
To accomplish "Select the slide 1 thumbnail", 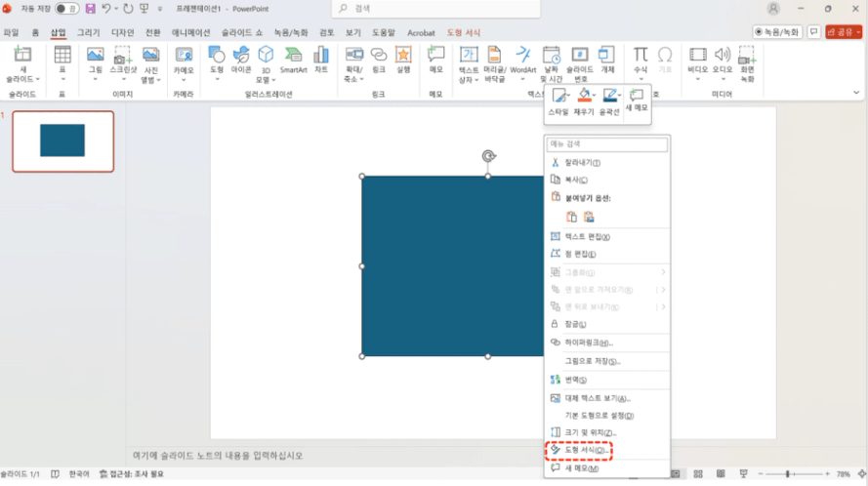I will (63, 142).
